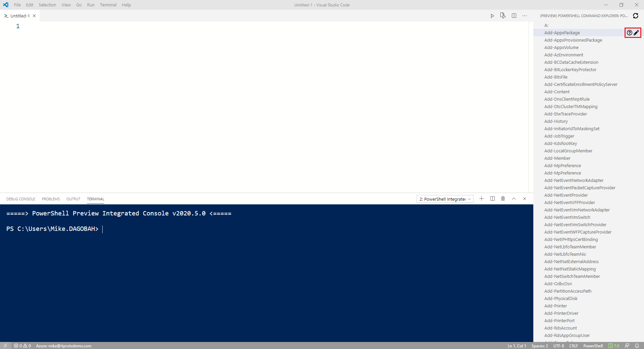The width and height of the screenshot is (644, 349).
Task: Open the terminal selector dropdown
Action: [x=445, y=199]
